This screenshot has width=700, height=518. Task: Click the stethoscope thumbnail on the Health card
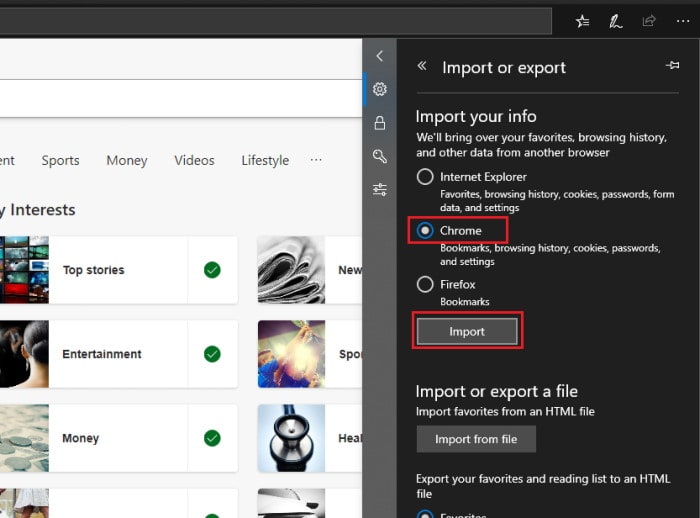[x=292, y=438]
